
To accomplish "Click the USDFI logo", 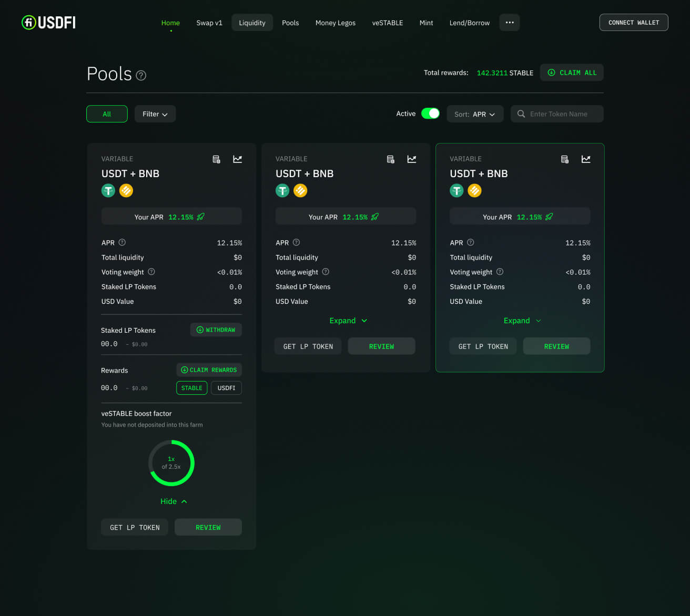I will click(x=48, y=22).
